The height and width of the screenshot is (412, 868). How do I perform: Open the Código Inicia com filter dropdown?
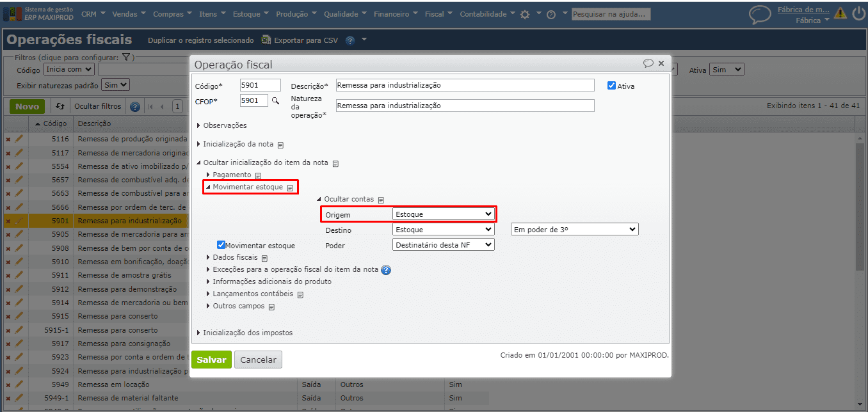coord(68,69)
